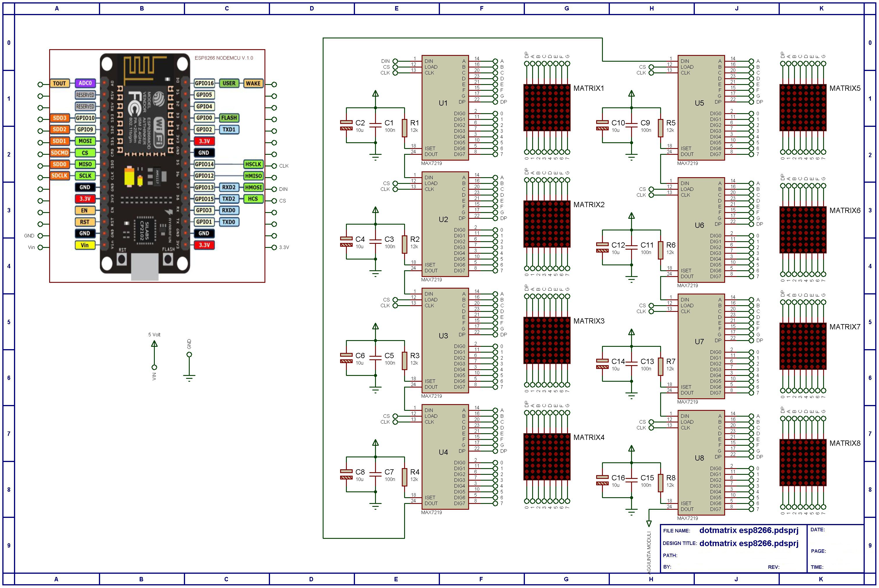Click the HMOSI pin label
This screenshot has width=879, height=588.
(x=253, y=187)
